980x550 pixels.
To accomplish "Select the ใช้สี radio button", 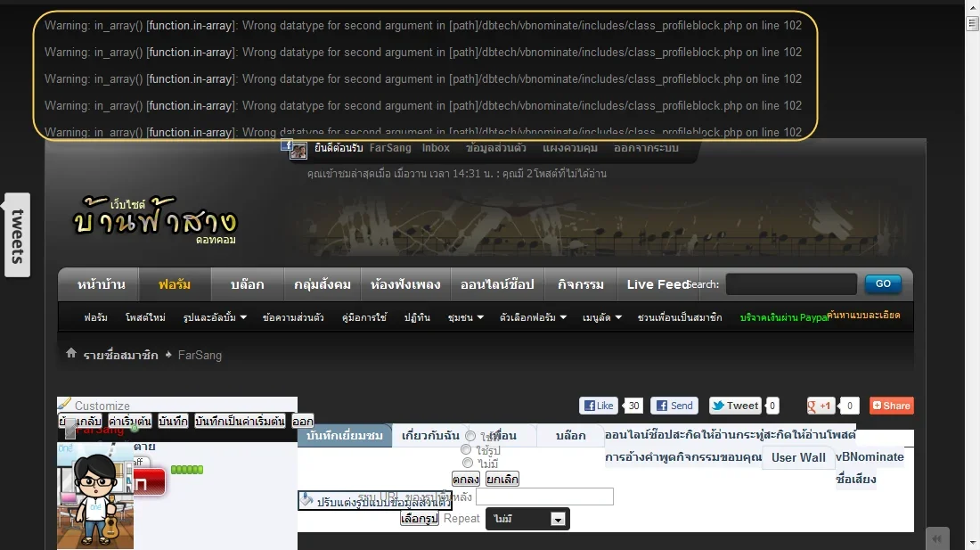I will pos(470,436).
